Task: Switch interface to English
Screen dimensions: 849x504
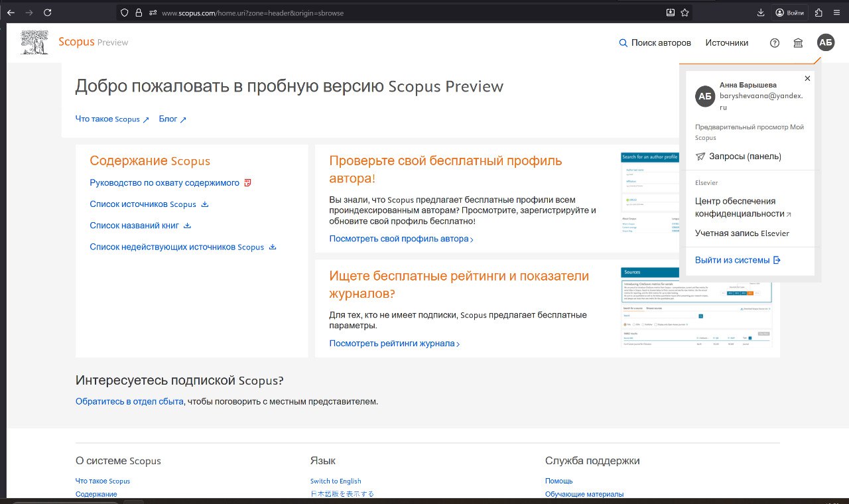Action: pyautogui.click(x=335, y=480)
